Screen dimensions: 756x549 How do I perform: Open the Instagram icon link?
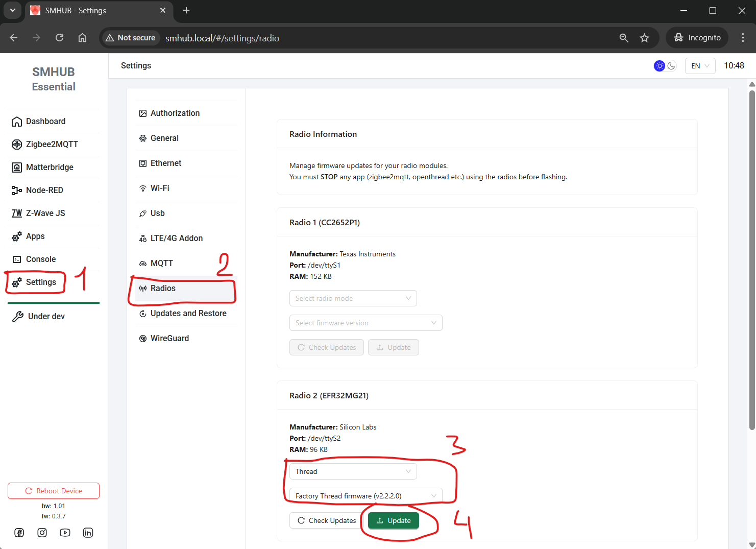(42, 533)
